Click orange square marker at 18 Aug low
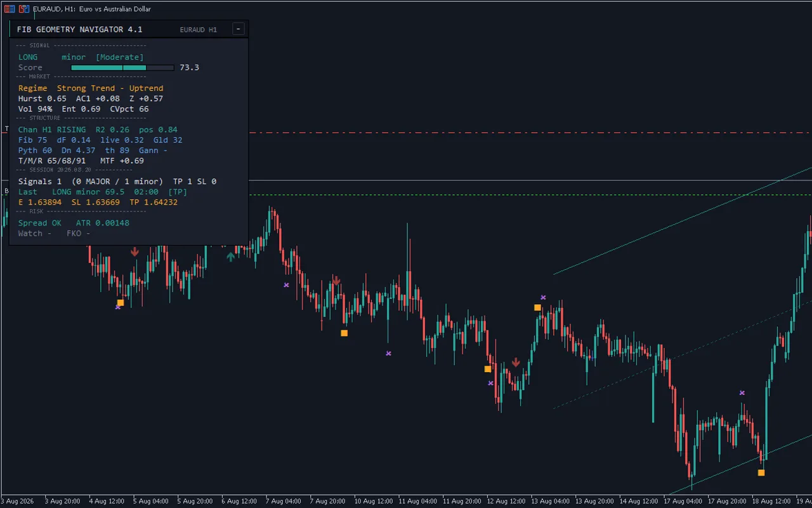 pyautogui.click(x=761, y=472)
